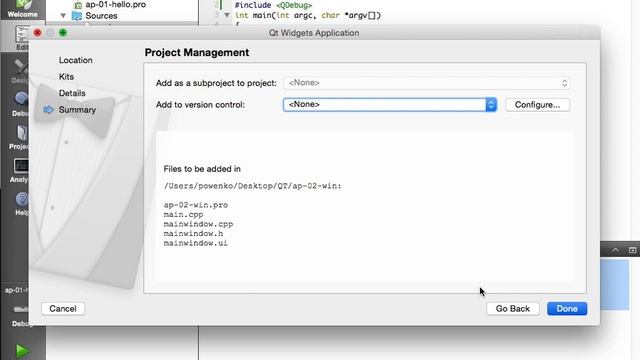Click the #include <QDebug> code line
This screenshot has height=360, width=640.
(273, 5)
